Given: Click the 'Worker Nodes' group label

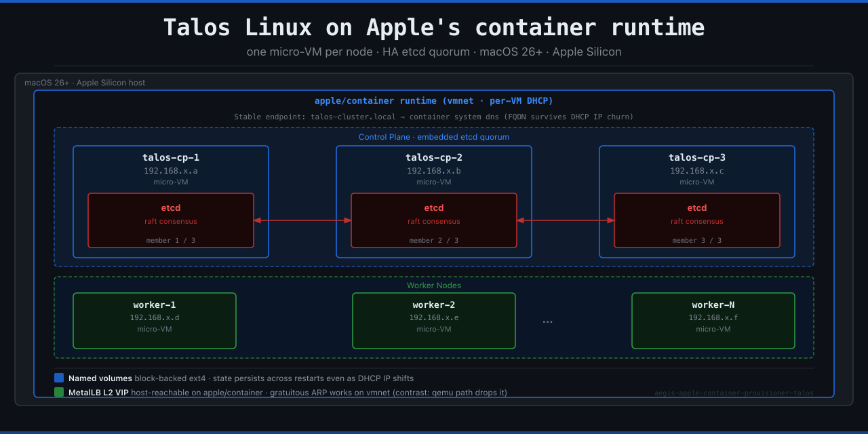Looking at the screenshot, I should (434, 285).
